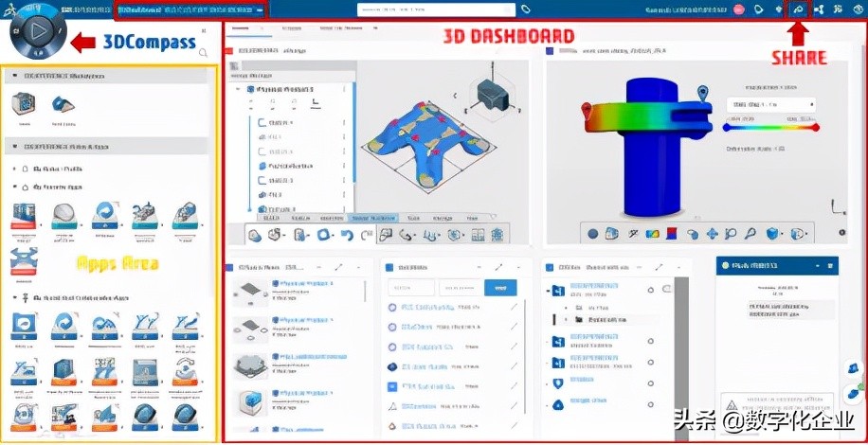Open the results dropdown in simulation widget

(770, 104)
